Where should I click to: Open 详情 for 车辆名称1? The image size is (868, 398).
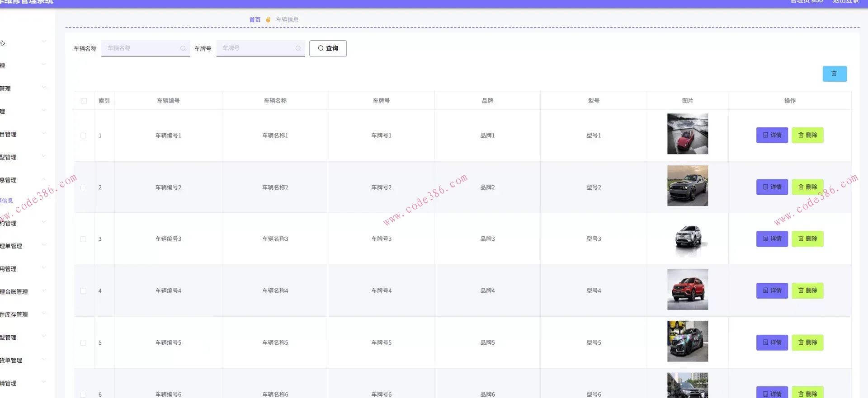coord(772,135)
